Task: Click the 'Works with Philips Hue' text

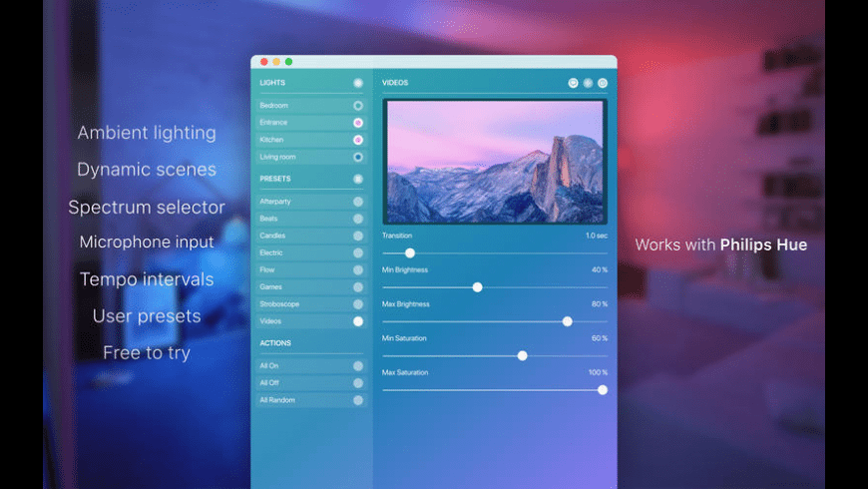Action: pos(720,244)
